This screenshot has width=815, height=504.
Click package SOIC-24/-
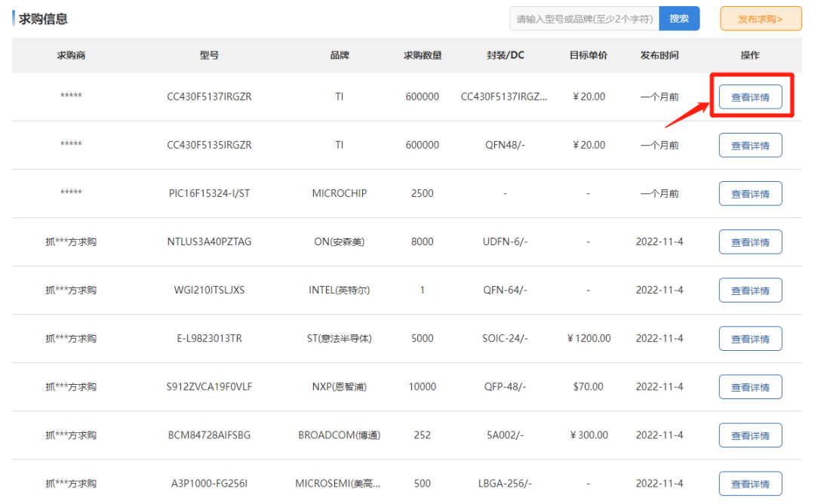tap(505, 338)
